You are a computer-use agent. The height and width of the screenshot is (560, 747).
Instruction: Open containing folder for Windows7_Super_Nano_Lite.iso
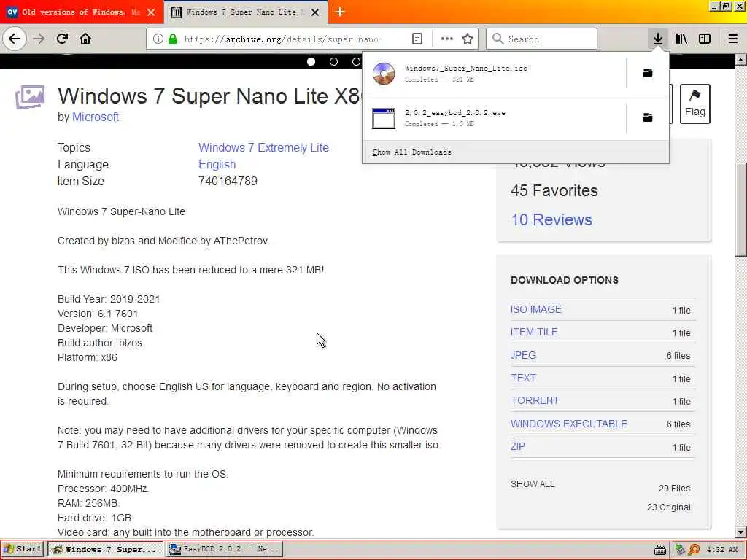point(648,73)
